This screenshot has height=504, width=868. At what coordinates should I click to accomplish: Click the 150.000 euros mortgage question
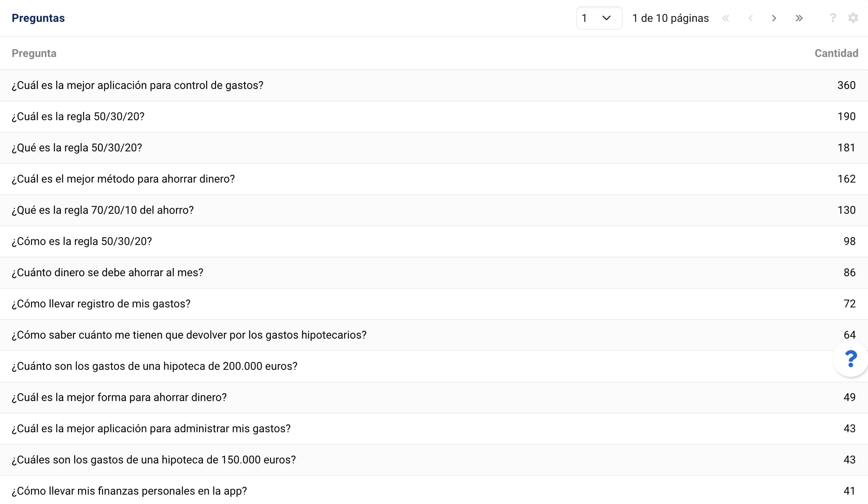click(154, 460)
